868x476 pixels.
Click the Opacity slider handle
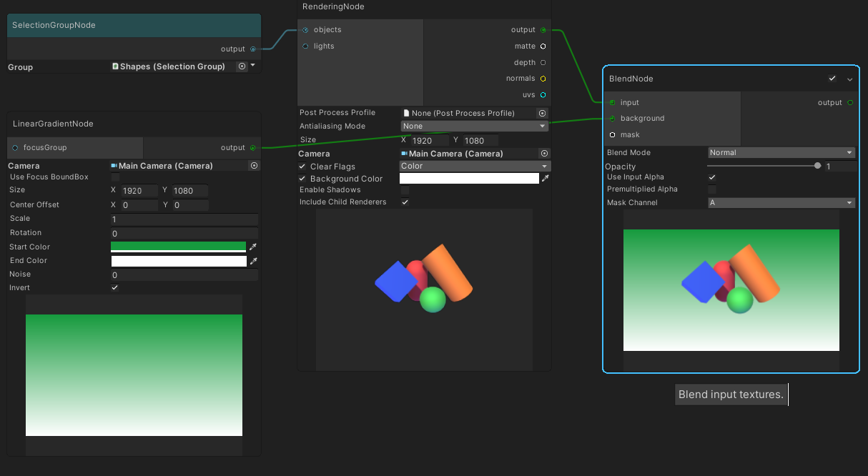(x=817, y=165)
